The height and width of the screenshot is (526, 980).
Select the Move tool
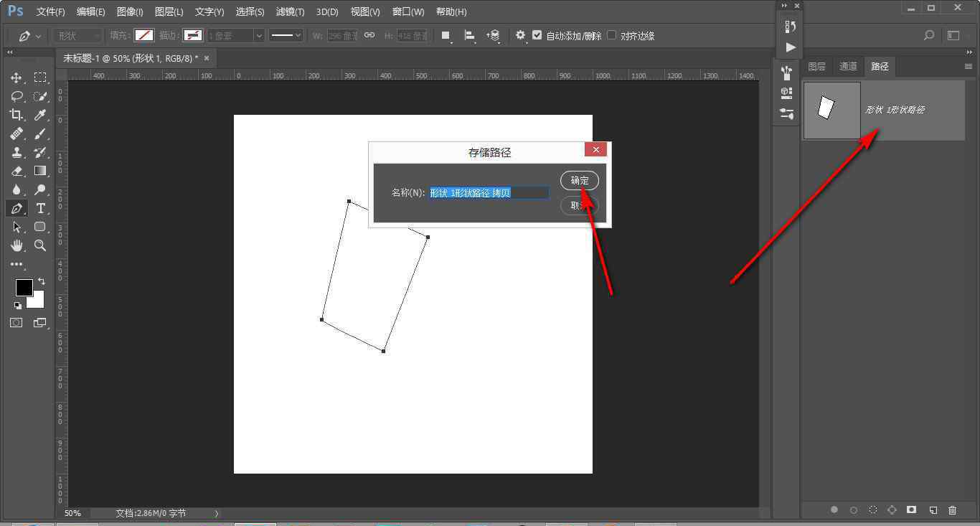(17, 78)
